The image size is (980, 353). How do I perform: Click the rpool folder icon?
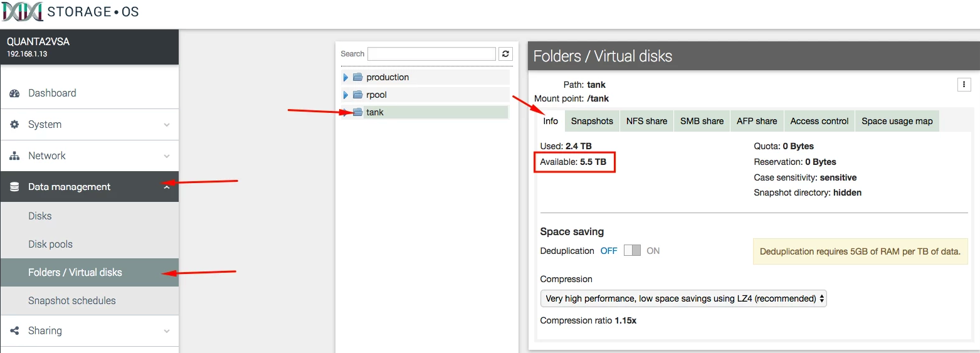tap(358, 95)
